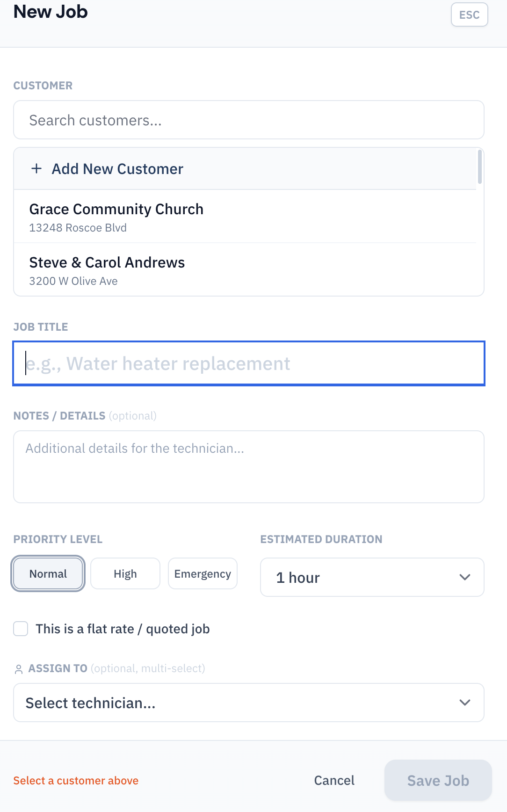Open the Estimated Duration dropdown showing 1 hour
This screenshot has width=507, height=812.
coord(372,577)
